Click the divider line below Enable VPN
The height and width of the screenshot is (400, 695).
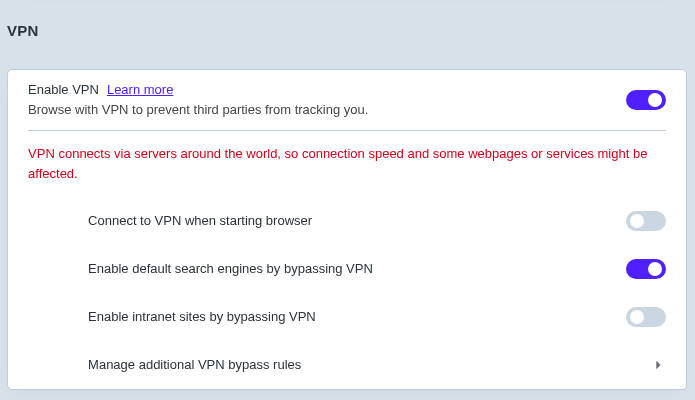point(346,131)
